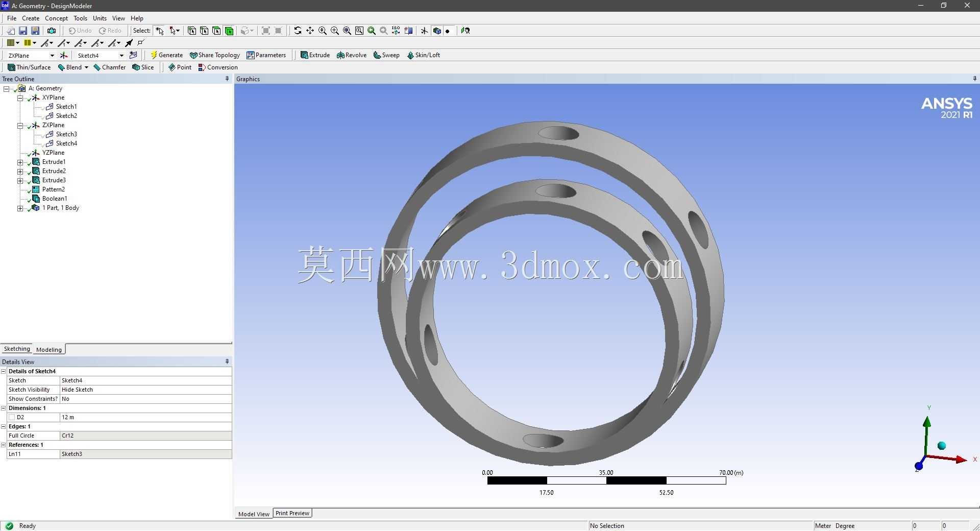The height and width of the screenshot is (531, 980).
Task: Open the Sketch4 active sketch dropdown
Action: pyautogui.click(x=121, y=55)
